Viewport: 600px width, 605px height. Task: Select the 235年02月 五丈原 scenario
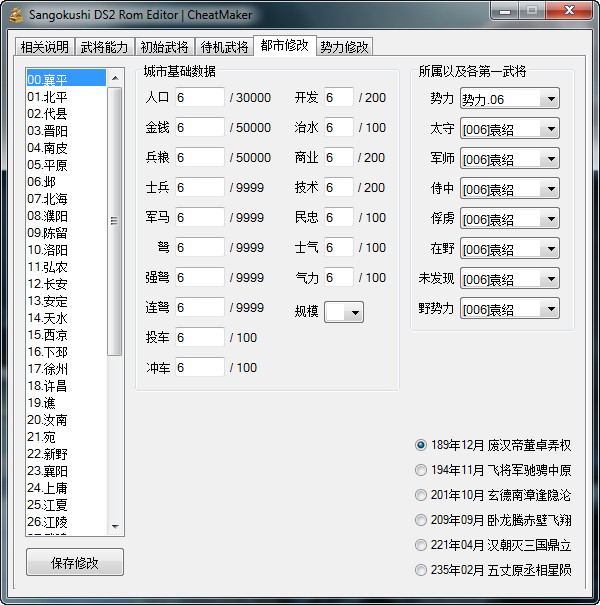pyautogui.click(x=421, y=570)
